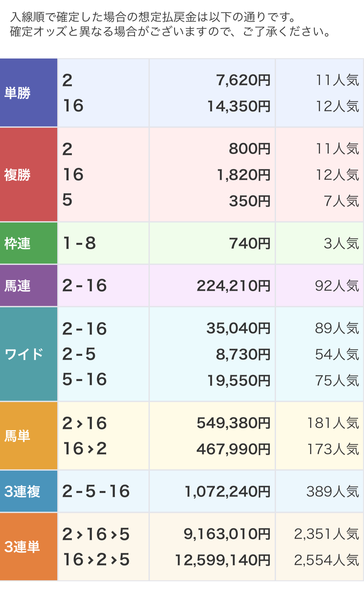This screenshot has width=364, height=592.
Task: Select the ワイド teal header cell
Action: click(28, 354)
